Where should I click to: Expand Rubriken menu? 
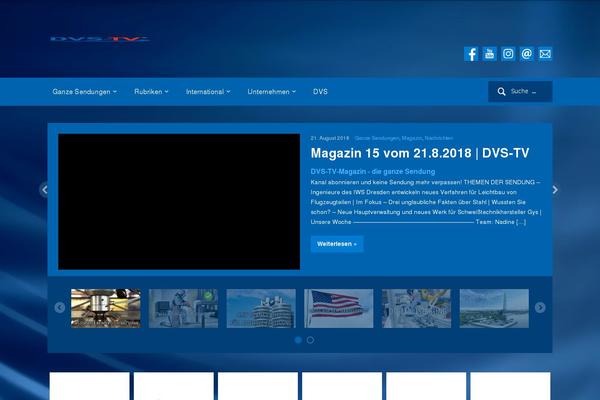point(151,92)
